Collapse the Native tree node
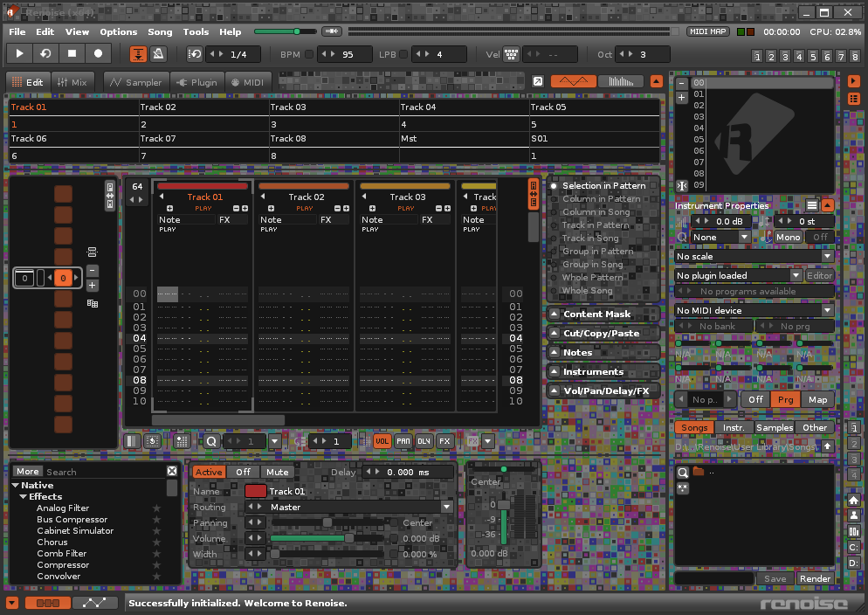The image size is (868, 615). 16,486
